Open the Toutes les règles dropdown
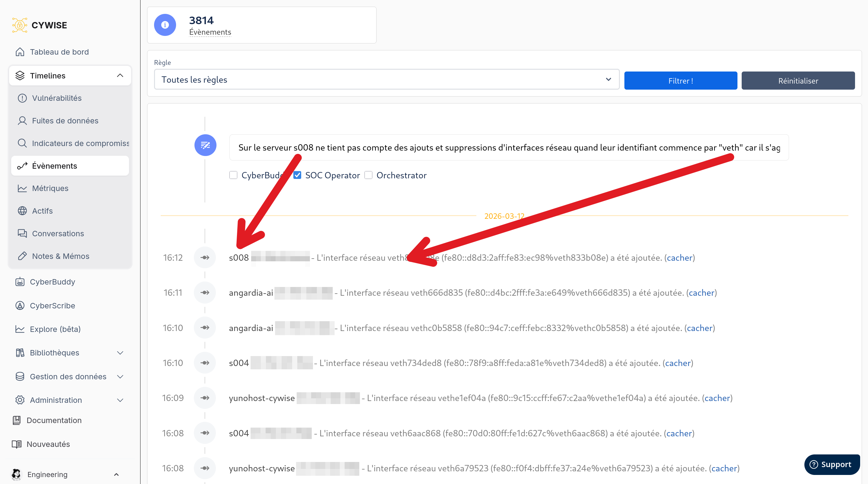 pyautogui.click(x=387, y=80)
